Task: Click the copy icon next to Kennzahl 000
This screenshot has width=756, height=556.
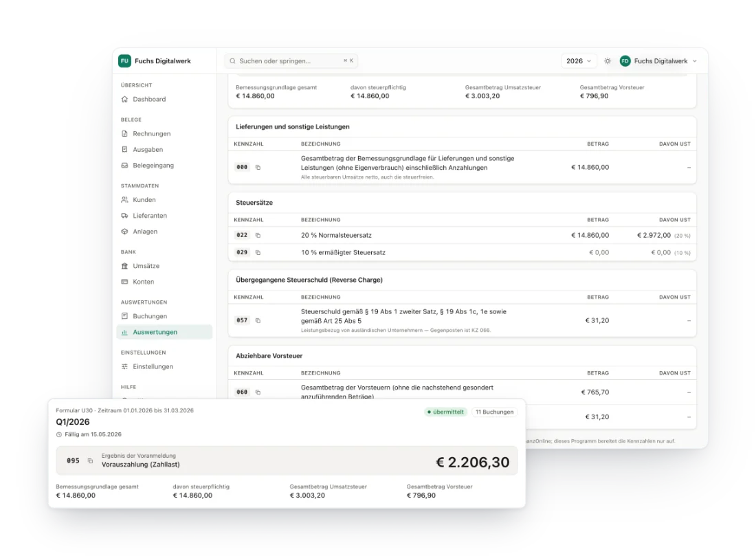Action: click(258, 167)
